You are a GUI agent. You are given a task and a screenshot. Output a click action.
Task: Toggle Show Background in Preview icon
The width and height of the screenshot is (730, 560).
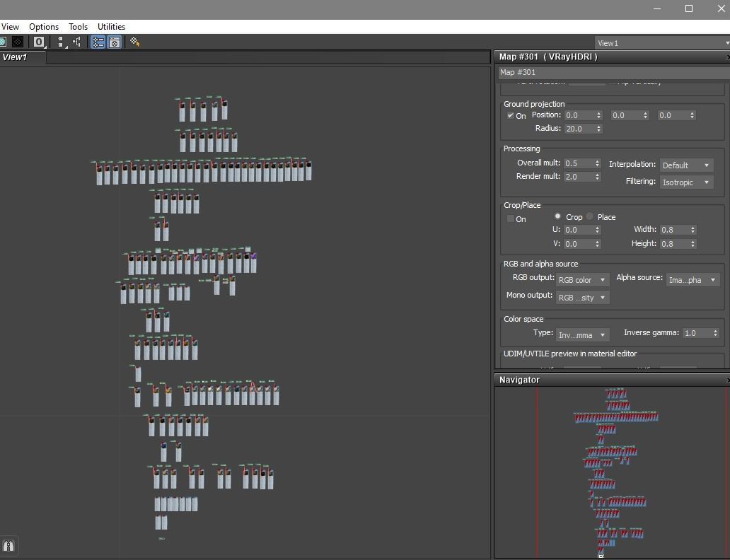click(x=18, y=42)
